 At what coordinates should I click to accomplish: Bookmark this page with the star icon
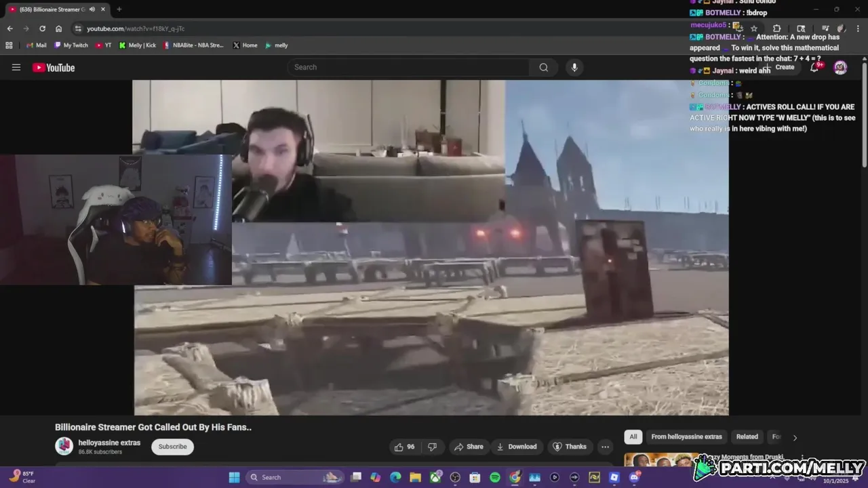(x=754, y=28)
